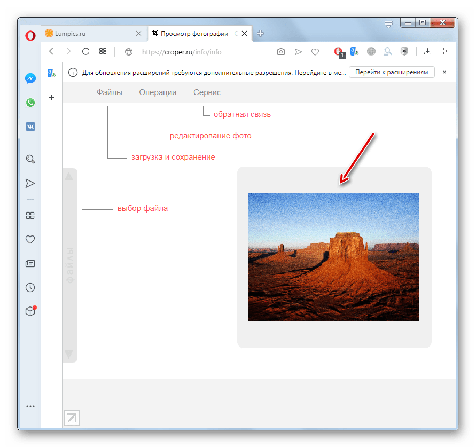The height and width of the screenshot is (448, 476).
Task: Dismiss the extensions update notification
Action: coord(444,72)
